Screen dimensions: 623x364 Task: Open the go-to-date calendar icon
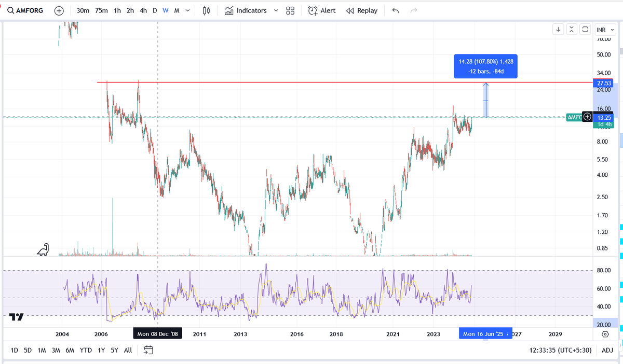pos(148,351)
